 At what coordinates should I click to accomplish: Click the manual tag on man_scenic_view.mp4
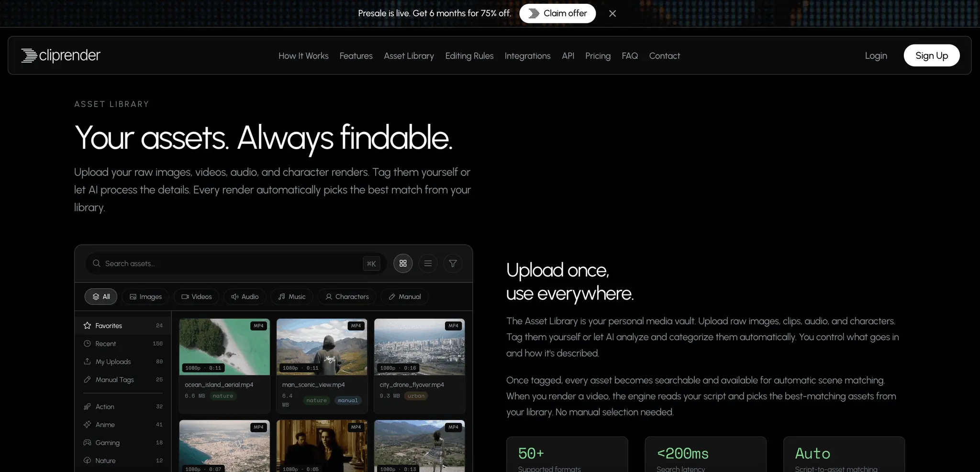pyautogui.click(x=347, y=400)
